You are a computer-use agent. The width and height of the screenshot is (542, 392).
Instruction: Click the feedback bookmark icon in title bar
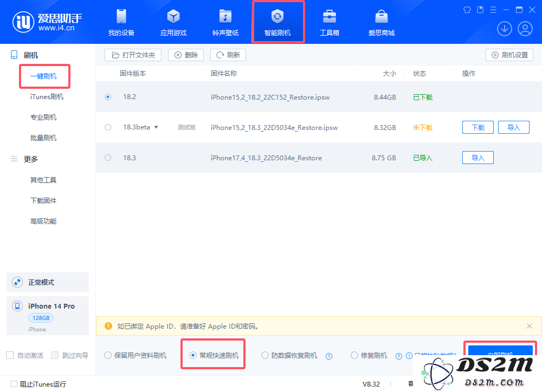pyautogui.click(x=480, y=10)
